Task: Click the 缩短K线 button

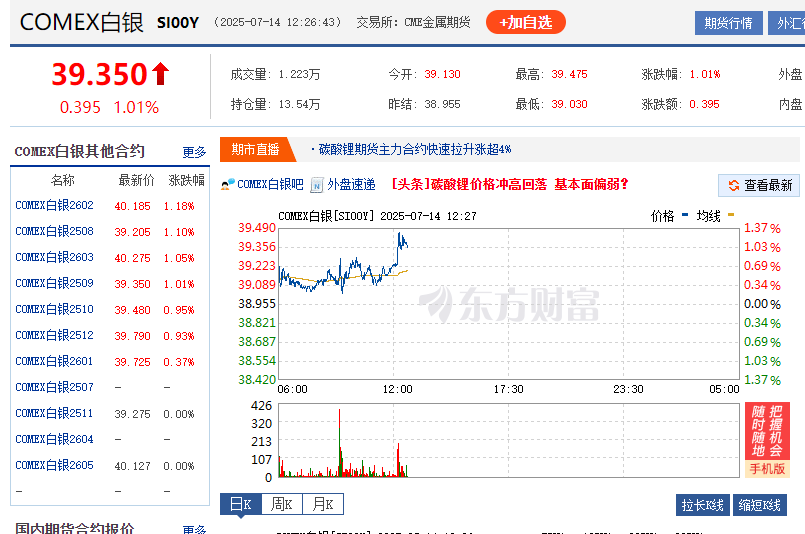Action: [x=759, y=505]
